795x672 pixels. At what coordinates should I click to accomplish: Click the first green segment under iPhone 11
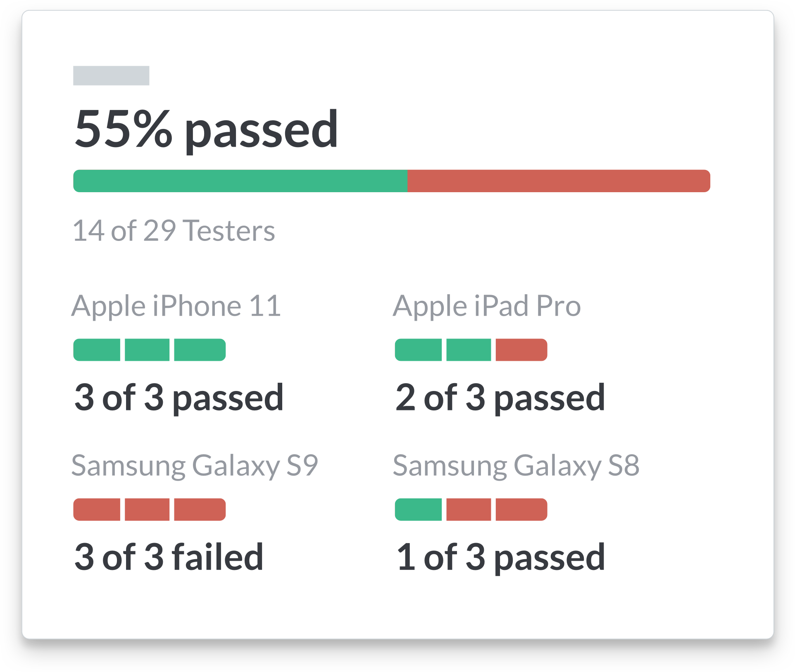(97, 350)
